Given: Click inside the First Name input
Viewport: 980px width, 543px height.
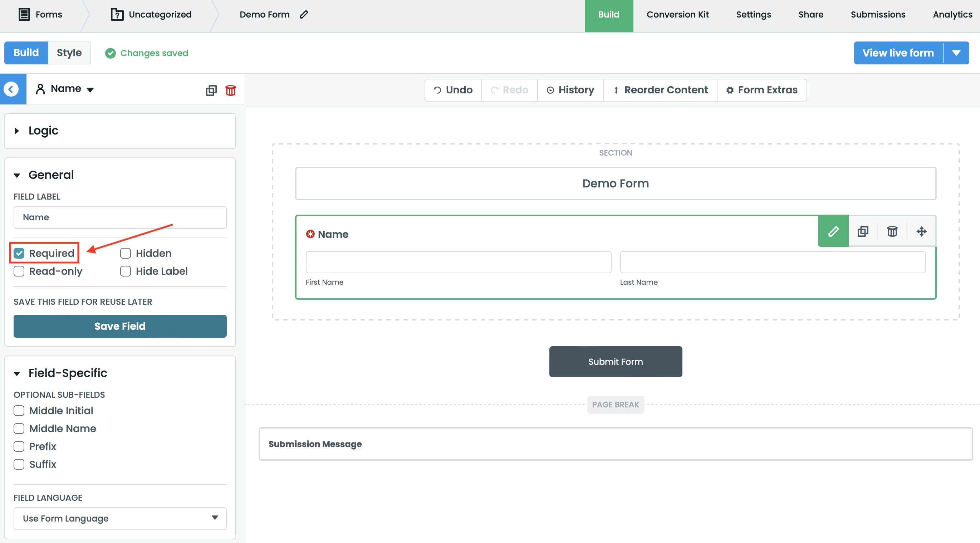Looking at the screenshot, I should tap(458, 262).
